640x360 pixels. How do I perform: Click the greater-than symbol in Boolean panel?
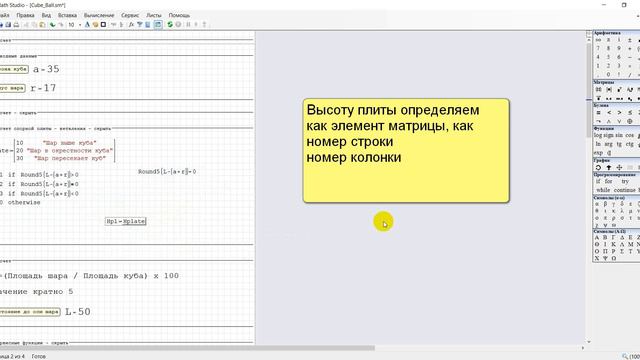[619, 113]
